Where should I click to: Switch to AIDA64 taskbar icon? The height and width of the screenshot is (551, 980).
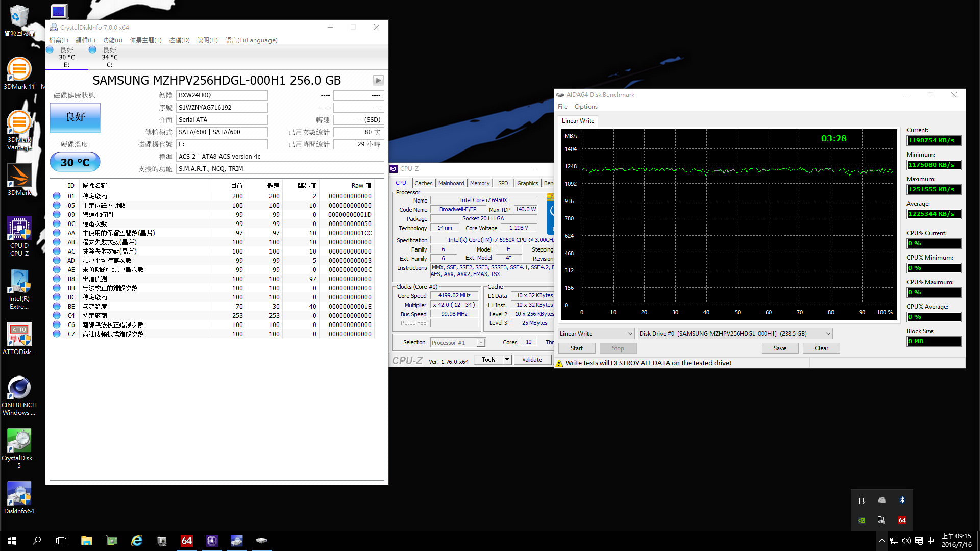(186, 541)
